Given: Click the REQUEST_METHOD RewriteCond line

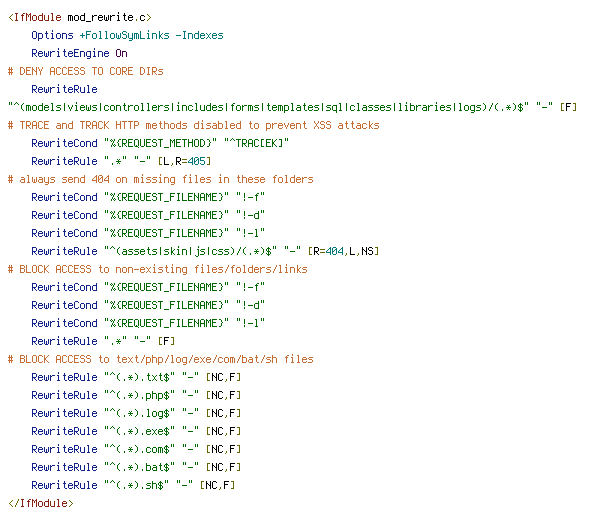Looking at the screenshot, I should pos(160,143).
